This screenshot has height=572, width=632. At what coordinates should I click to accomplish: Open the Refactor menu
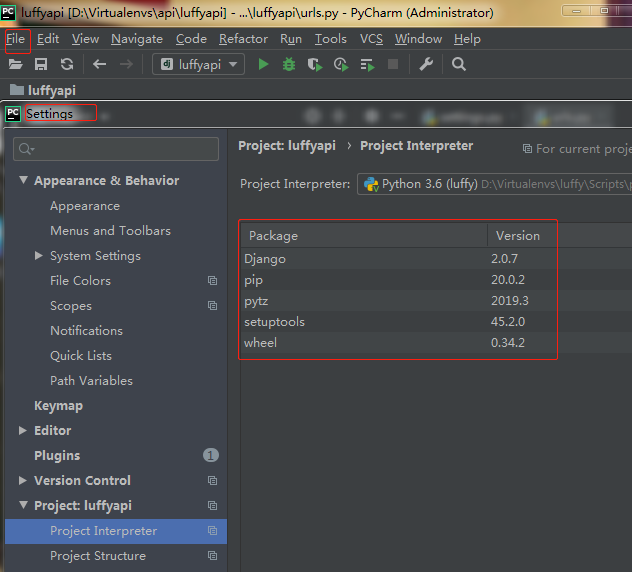pyautogui.click(x=243, y=39)
